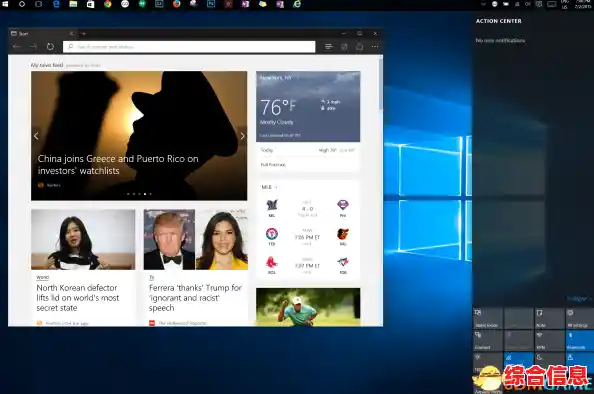Screen dimensions: 594x394
Task: Select the first carousel page dot
Action: 128,194
